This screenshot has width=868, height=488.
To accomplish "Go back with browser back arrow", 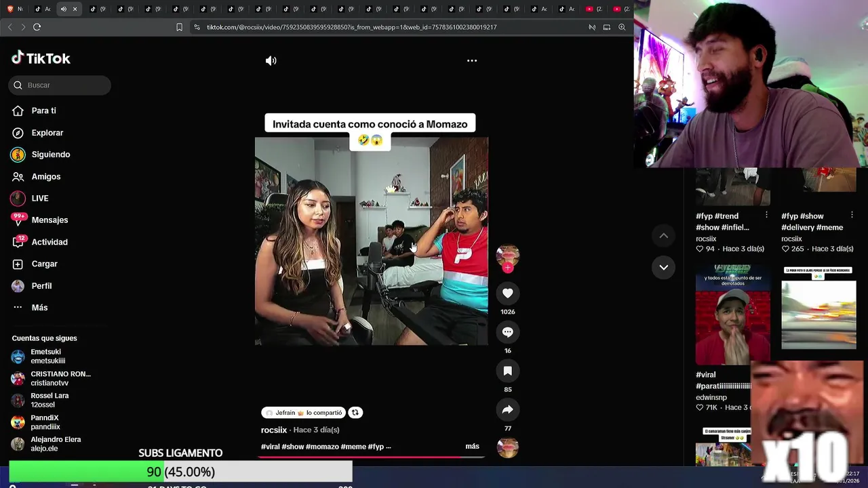I will coord(9,27).
